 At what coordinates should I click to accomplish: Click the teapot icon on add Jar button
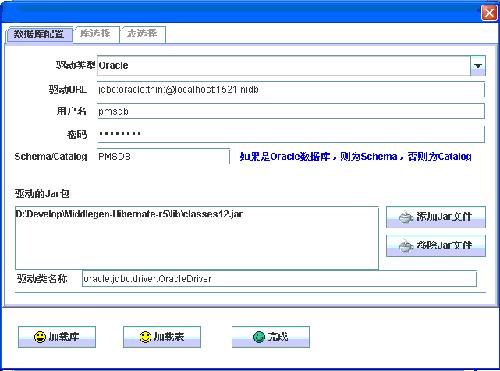coord(406,217)
